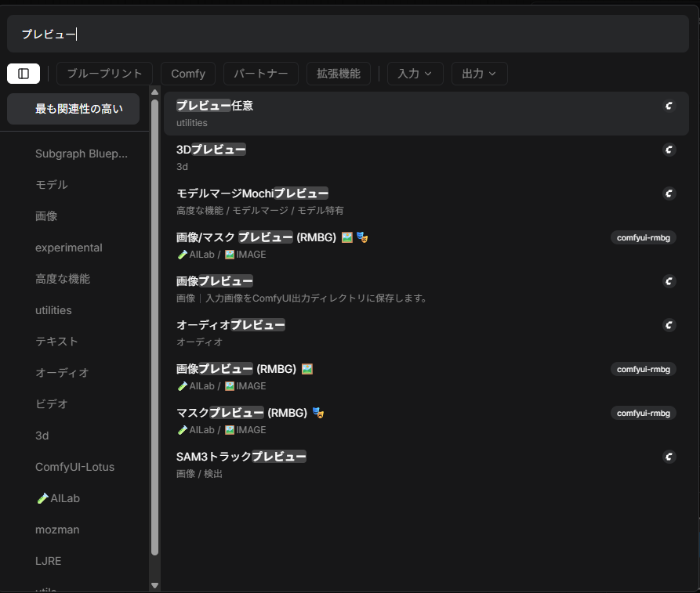Viewport: 700px width, 593px height.
Task: Choose the プレビュー任意 node result
Action: pyautogui.click(x=426, y=114)
